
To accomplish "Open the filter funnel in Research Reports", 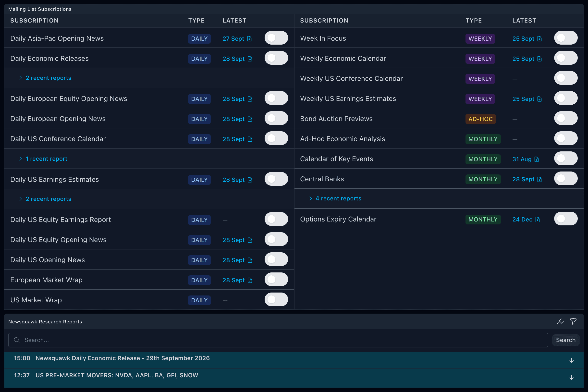I will click(573, 321).
